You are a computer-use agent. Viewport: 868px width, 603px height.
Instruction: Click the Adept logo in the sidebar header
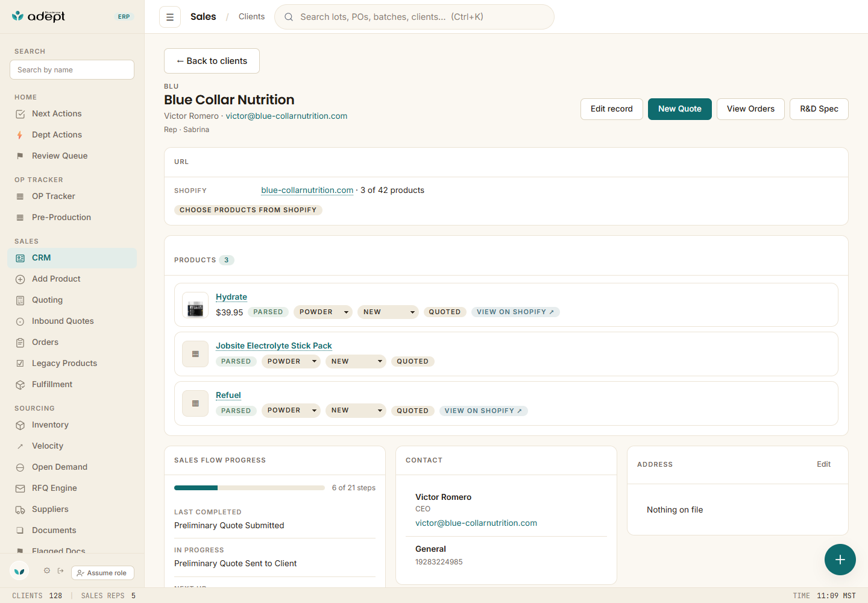(x=39, y=16)
